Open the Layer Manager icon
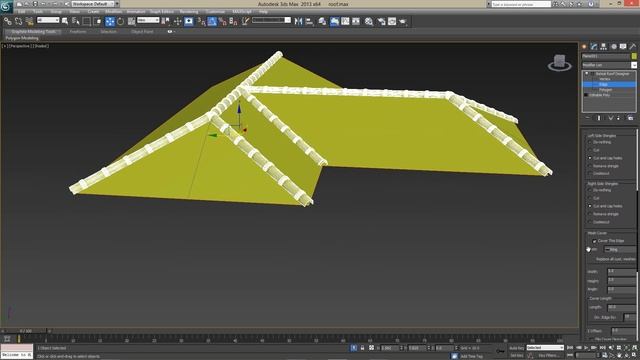The width and height of the screenshot is (640, 360). pyautogui.click(x=322, y=21)
